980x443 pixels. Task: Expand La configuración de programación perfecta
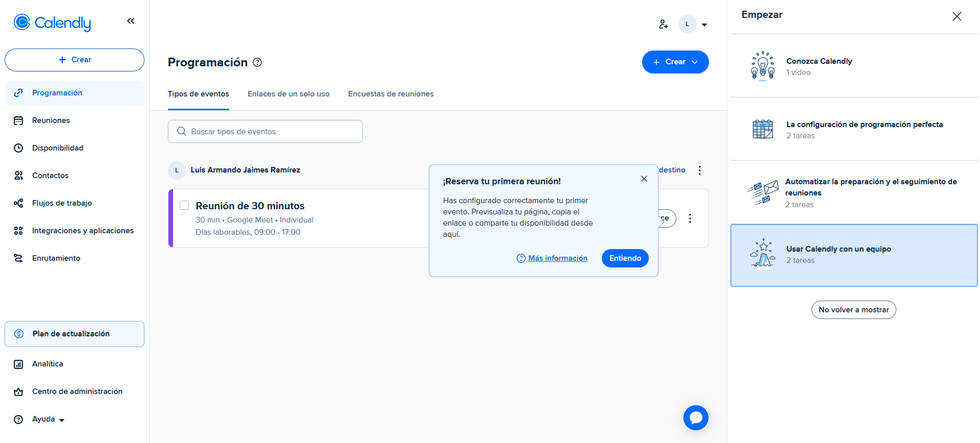(x=854, y=130)
